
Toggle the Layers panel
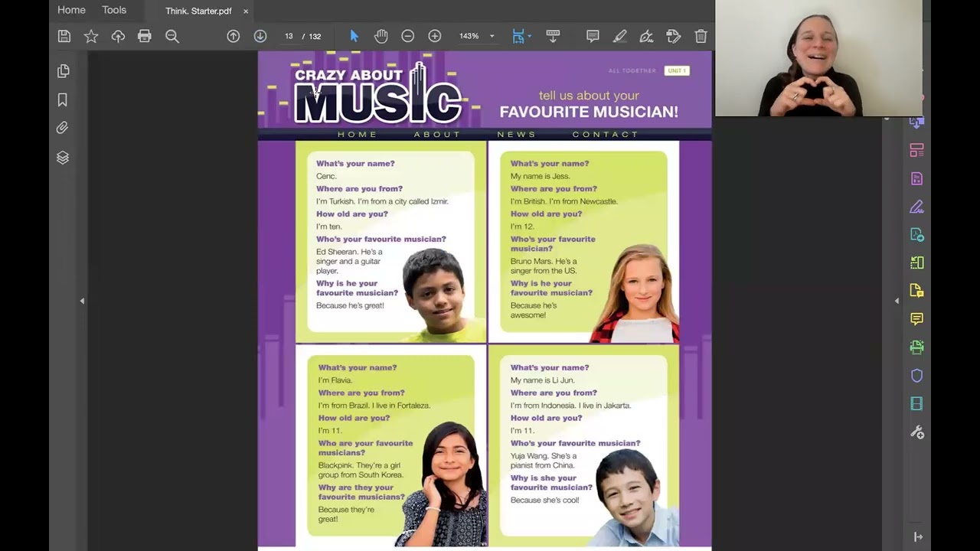pos(63,158)
